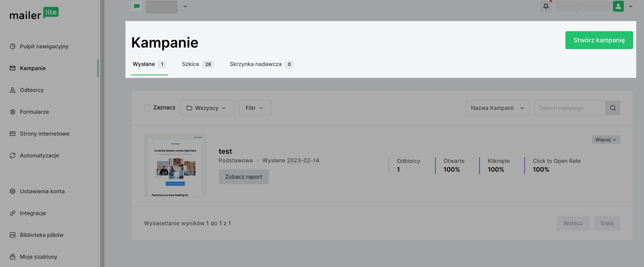Click the Zobacz raport button

(244, 177)
